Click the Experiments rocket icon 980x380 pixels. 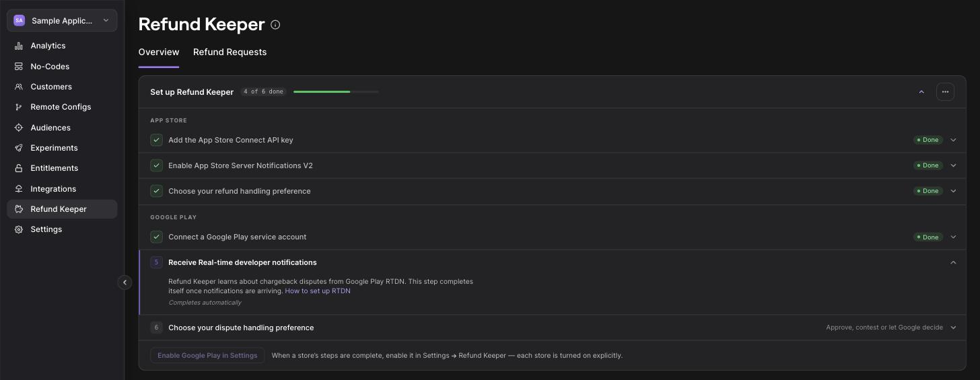pos(19,148)
